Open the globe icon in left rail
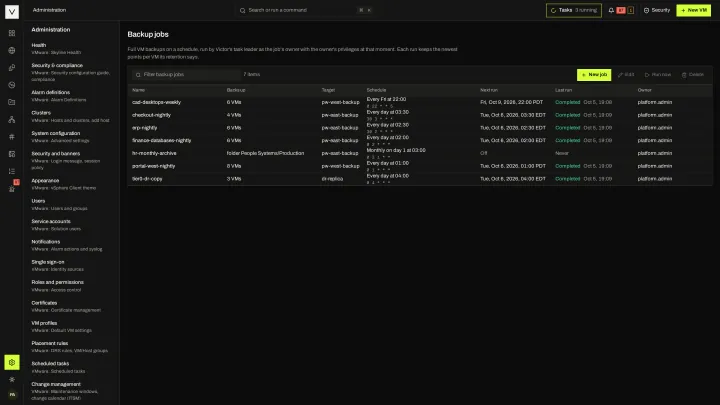This screenshot has height=405, width=720. [12, 51]
